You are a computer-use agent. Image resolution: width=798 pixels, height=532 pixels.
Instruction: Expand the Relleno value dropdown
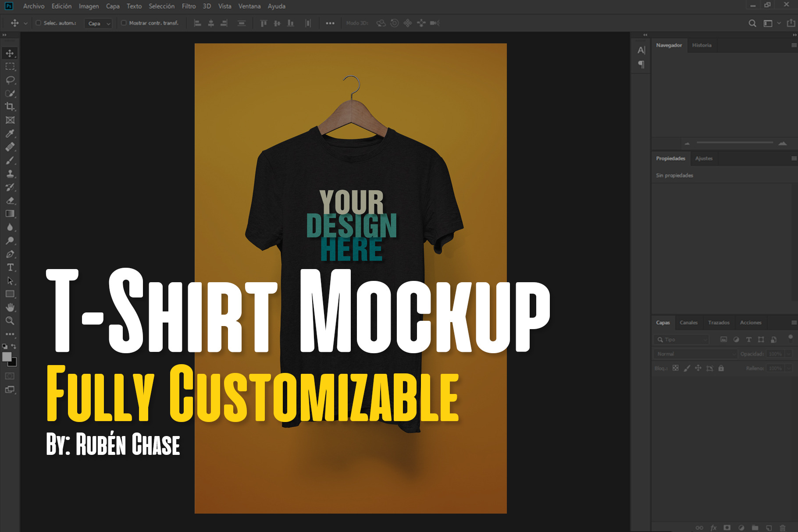click(789, 368)
